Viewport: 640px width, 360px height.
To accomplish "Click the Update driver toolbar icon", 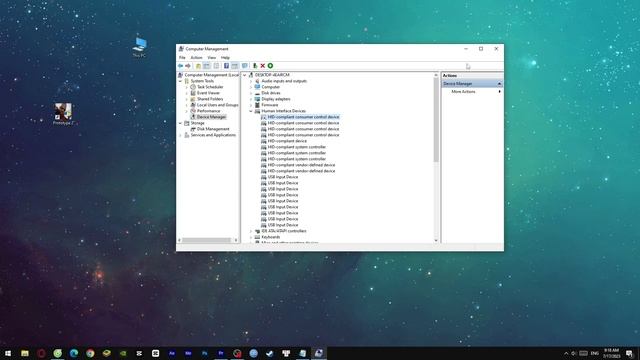I will click(x=255, y=66).
